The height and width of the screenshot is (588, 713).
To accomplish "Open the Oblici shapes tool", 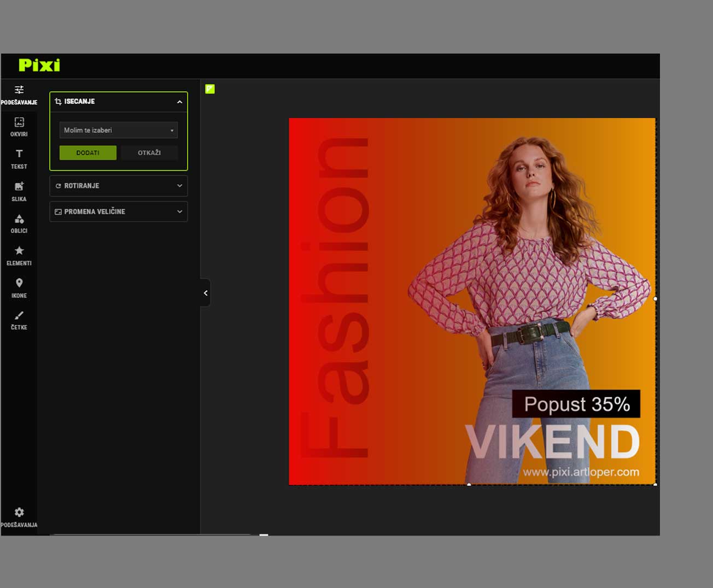I will pos(19,223).
